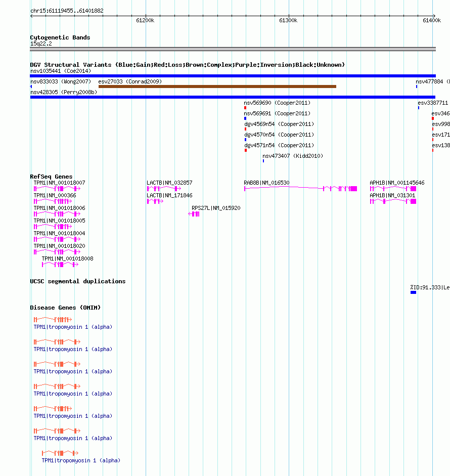Click transcript label TPM1|NM_001018020
This screenshot has height=476, width=450.
click(60, 246)
